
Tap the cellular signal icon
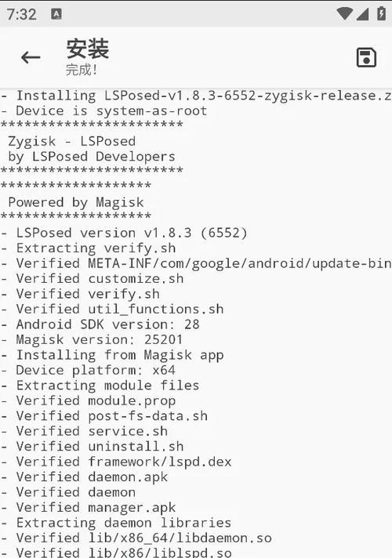(x=362, y=14)
